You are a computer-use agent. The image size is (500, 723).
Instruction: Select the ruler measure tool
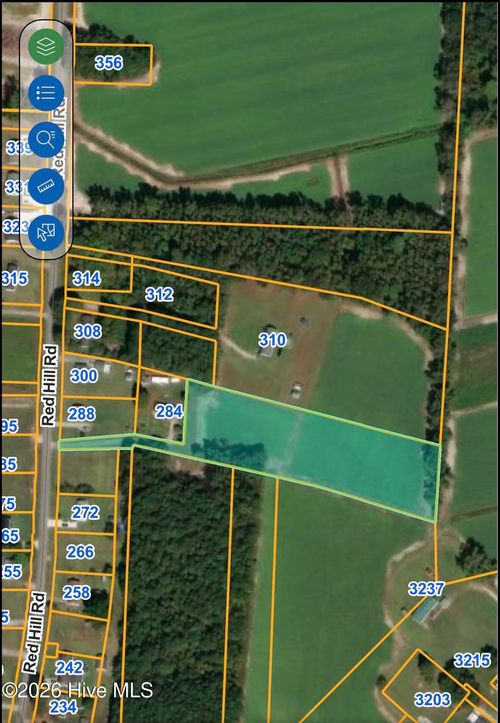[x=46, y=186]
